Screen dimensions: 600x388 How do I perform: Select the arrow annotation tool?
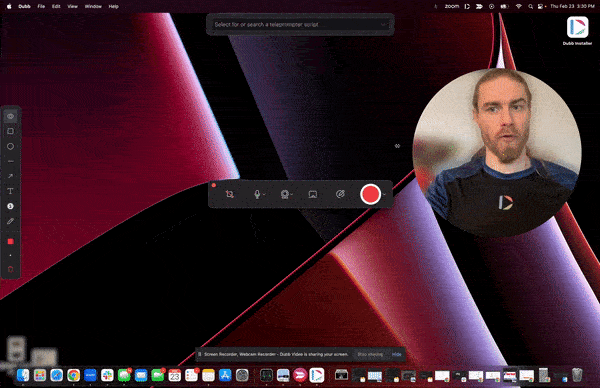coord(10,176)
